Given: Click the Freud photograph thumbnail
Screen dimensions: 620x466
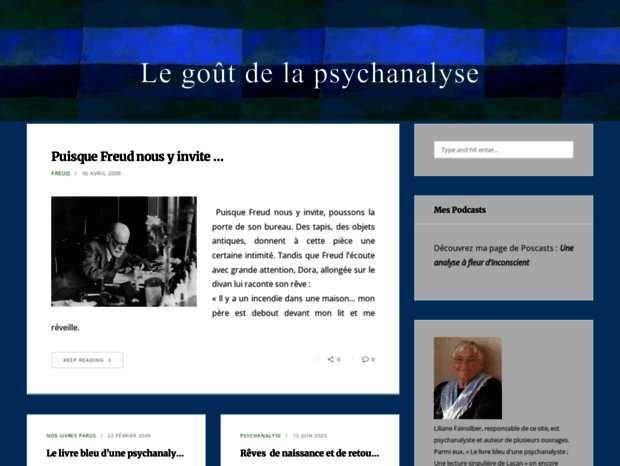Looking at the screenshot, I should tap(124, 251).
